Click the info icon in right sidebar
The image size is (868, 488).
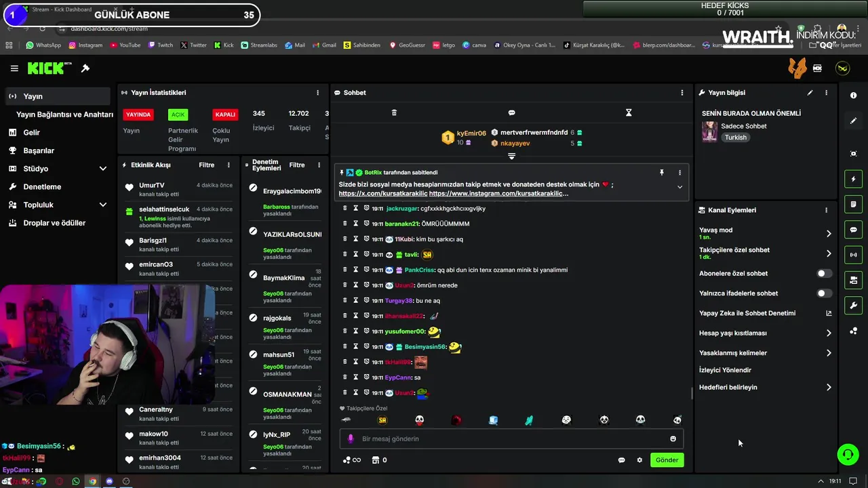coord(853,96)
